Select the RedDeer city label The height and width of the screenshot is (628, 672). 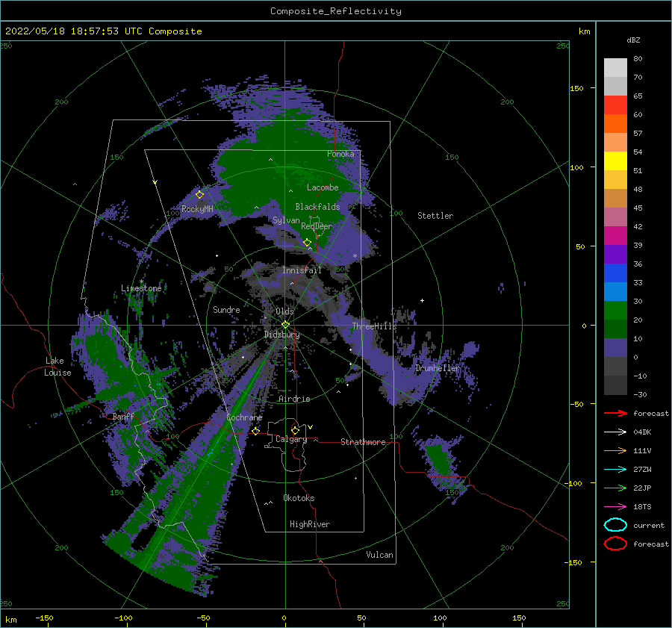(317, 226)
